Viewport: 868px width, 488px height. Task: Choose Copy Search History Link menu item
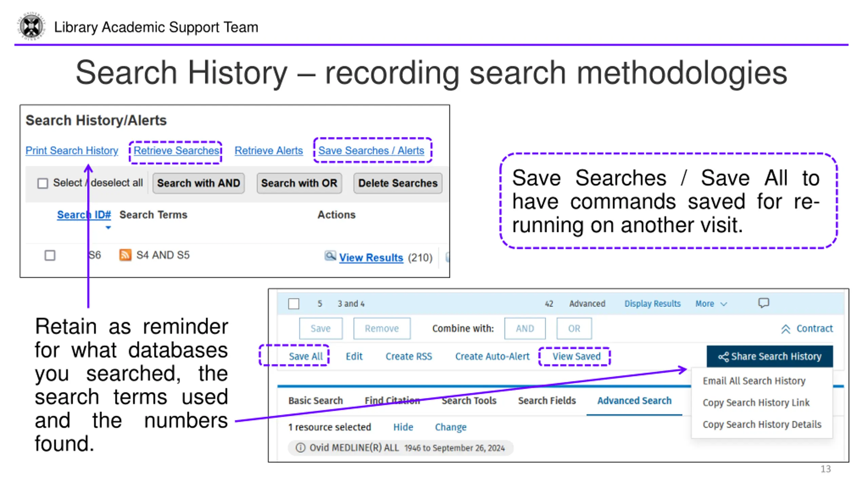756,403
